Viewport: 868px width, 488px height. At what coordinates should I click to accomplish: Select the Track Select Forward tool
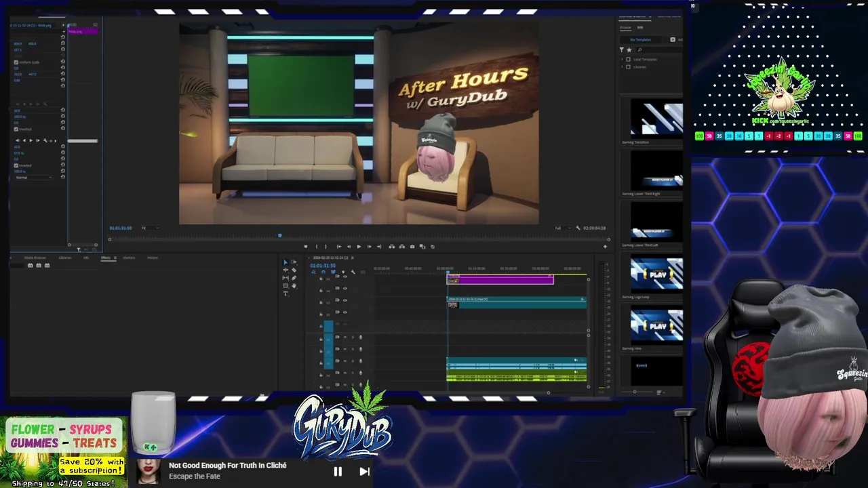click(294, 262)
